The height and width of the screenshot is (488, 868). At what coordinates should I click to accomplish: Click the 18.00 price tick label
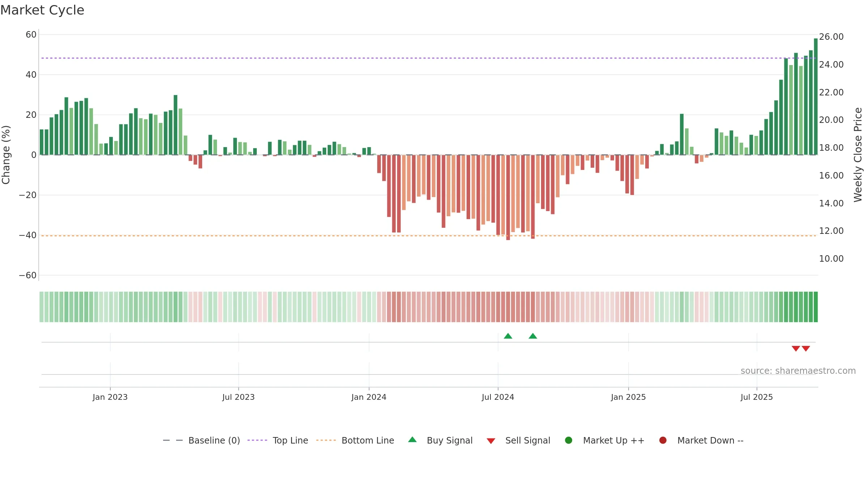[x=831, y=148]
